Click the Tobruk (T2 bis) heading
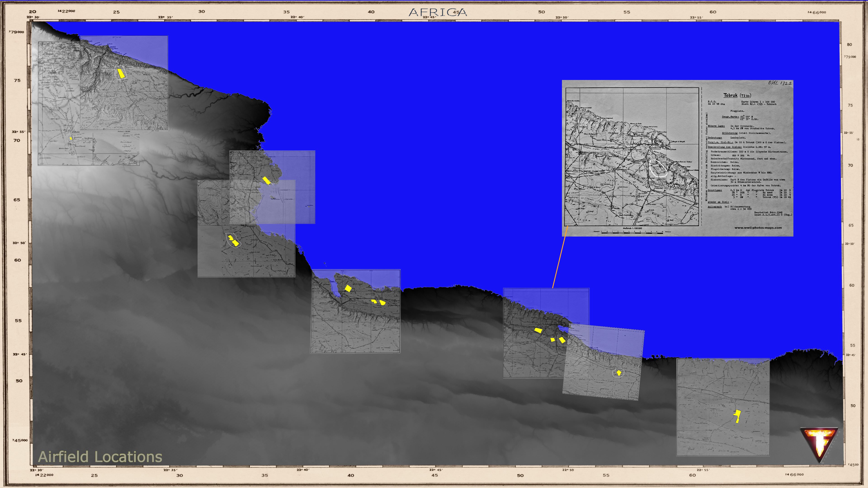The image size is (868, 488). coord(737,95)
